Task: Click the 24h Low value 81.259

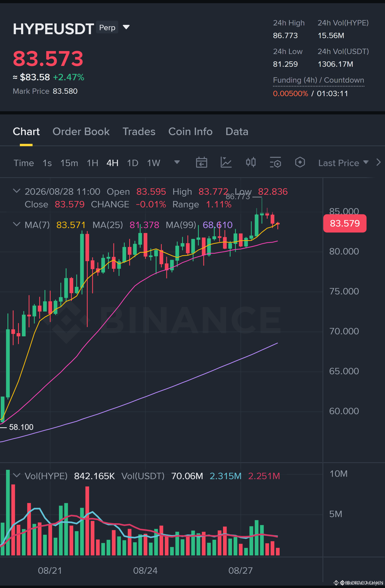Action: point(285,64)
